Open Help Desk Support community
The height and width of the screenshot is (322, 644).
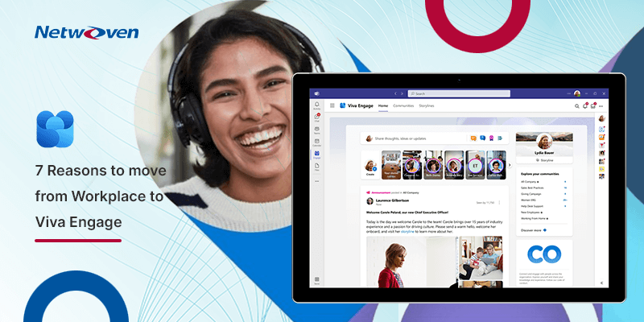click(x=532, y=206)
